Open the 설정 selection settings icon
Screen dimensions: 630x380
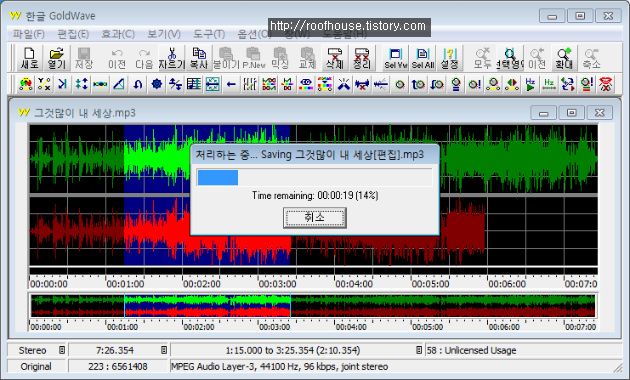450,58
